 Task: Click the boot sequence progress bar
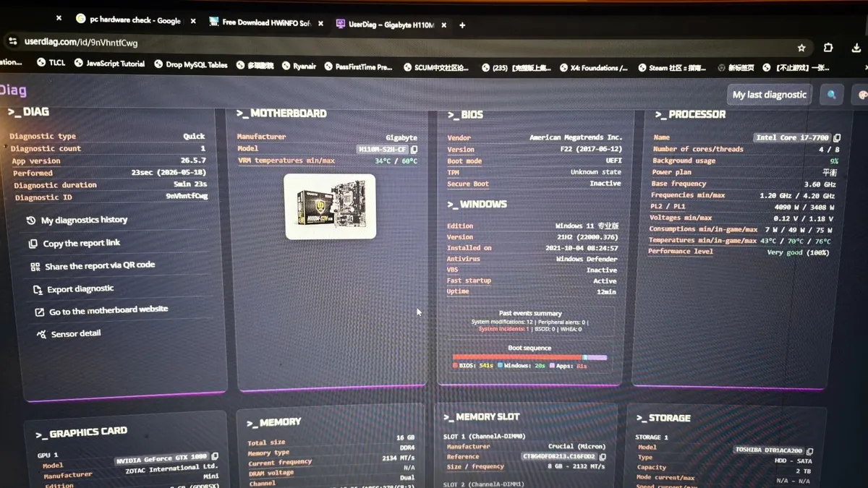pos(529,357)
